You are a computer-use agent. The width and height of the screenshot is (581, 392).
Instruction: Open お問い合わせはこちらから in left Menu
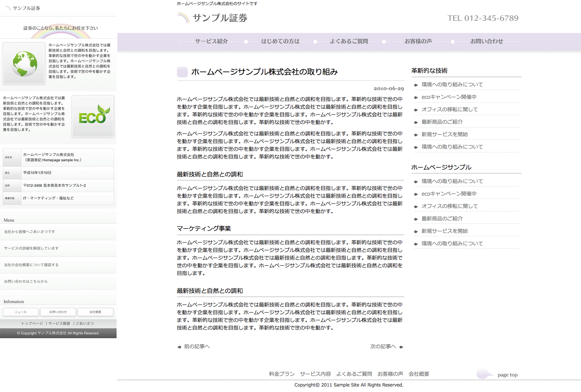coord(26,281)
